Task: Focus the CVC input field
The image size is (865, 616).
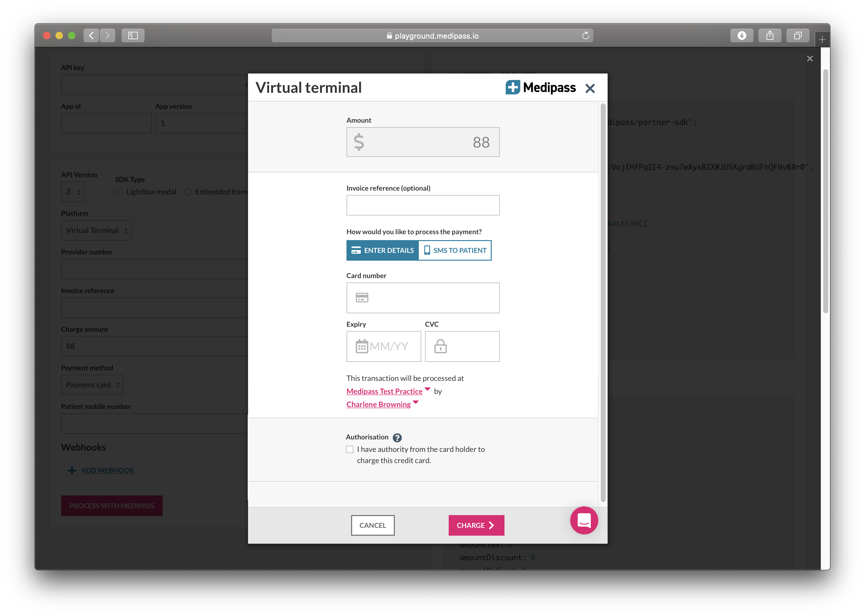Action: (x=462, y=346)
